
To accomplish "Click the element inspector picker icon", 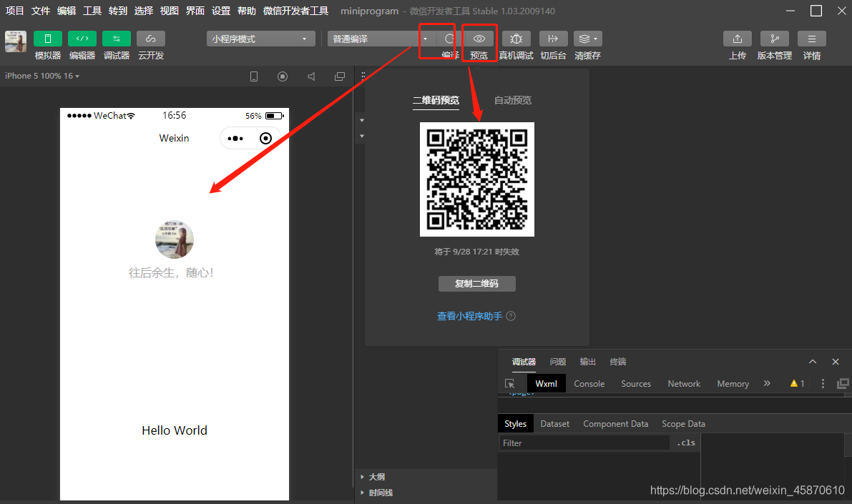I will (x=509, y=384).
